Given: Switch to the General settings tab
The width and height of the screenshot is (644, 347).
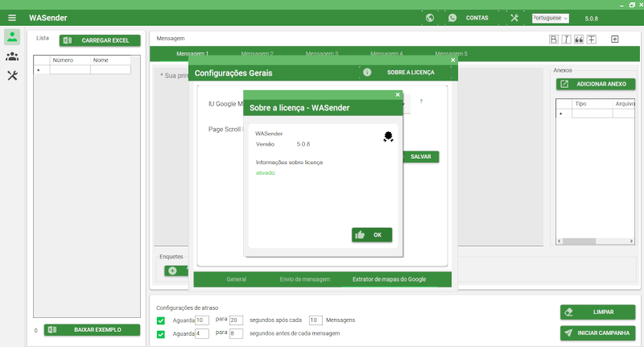Looking at the screenshot, I should coord(236,279).
